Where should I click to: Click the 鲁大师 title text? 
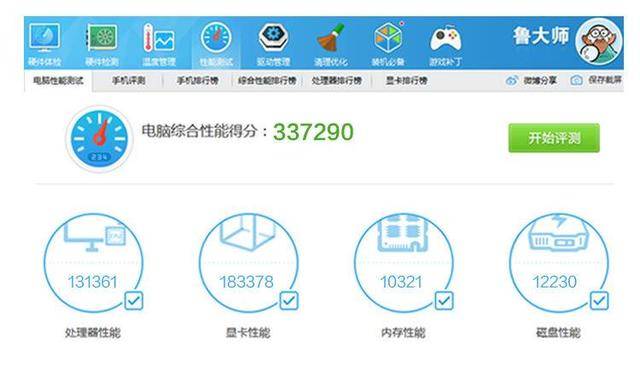(x=541, y=36)
